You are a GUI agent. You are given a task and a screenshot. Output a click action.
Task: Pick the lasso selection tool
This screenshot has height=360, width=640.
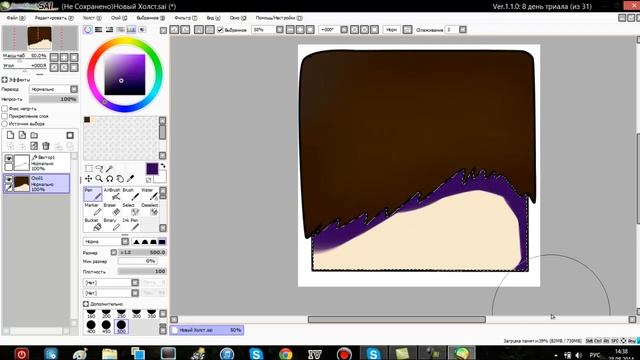tap(99, 169)
